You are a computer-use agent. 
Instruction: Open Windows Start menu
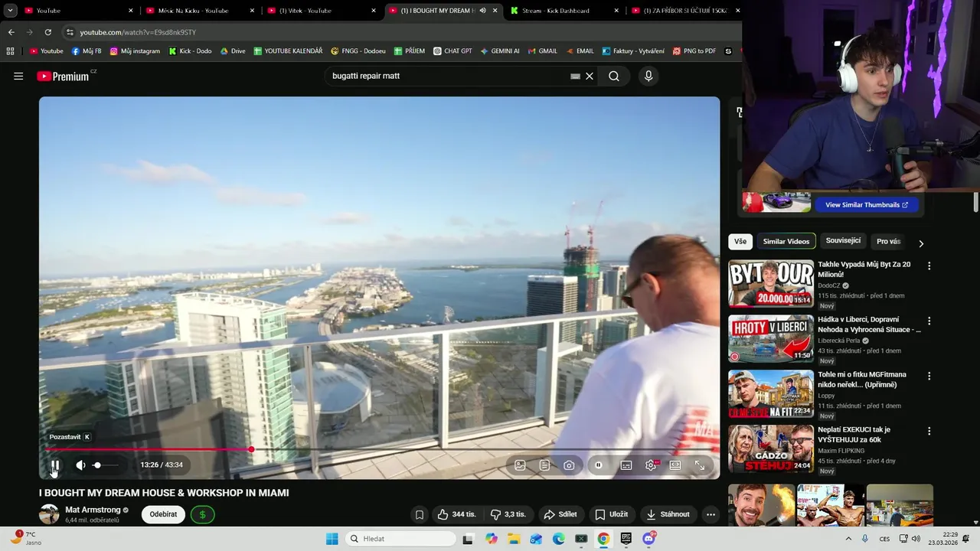[332, 539]
